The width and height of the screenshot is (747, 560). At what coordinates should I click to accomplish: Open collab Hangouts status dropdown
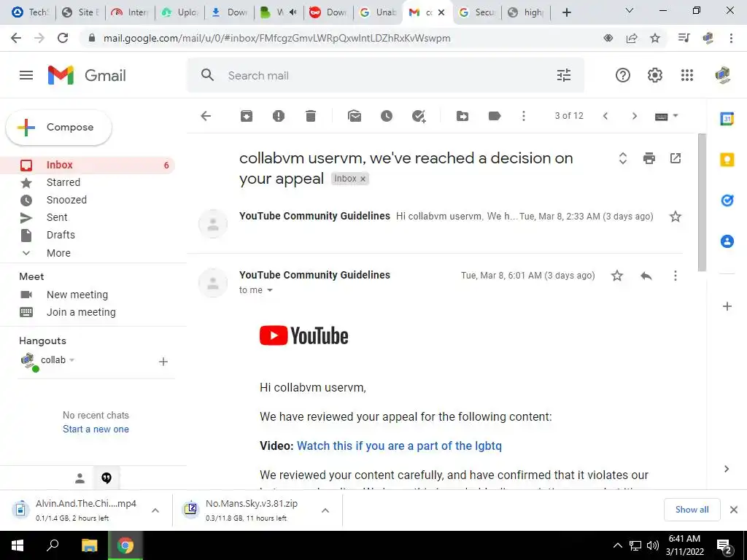[x=72, y=360]
